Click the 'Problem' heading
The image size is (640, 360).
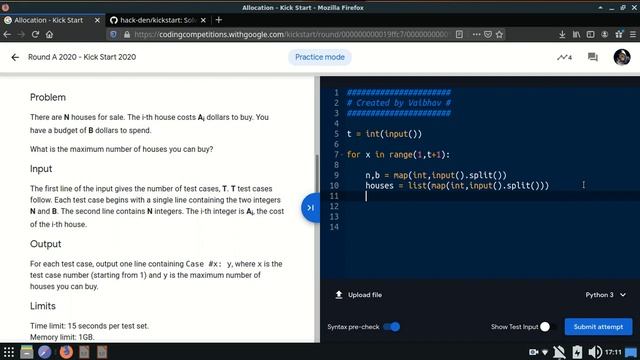tap(48, 97)
